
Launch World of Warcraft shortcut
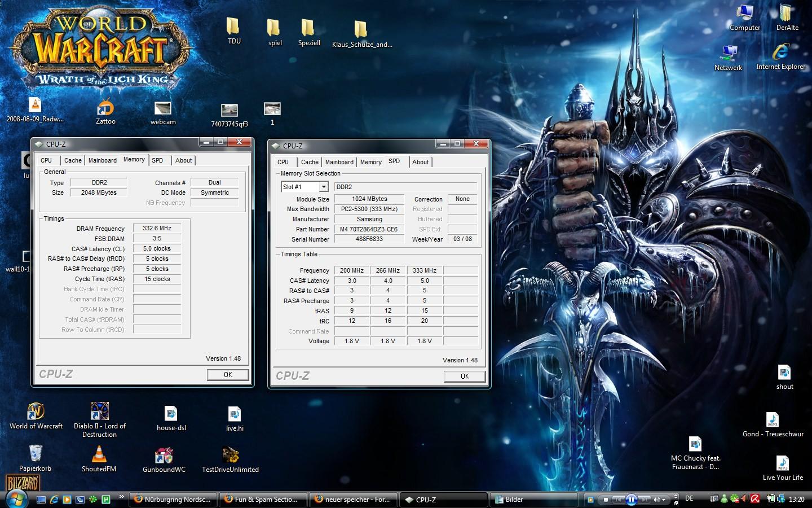[36, 415]
